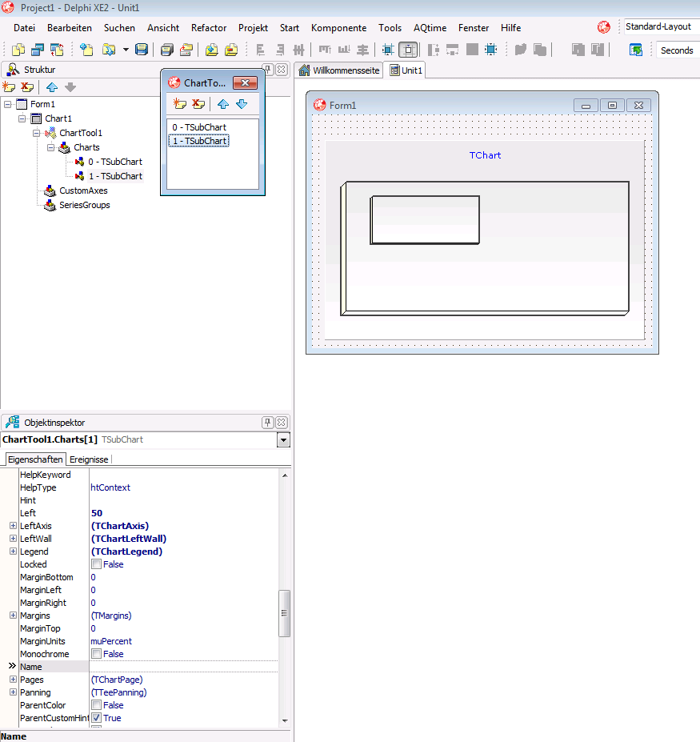Move chart down in ChartTool editor window

(242, 104)
